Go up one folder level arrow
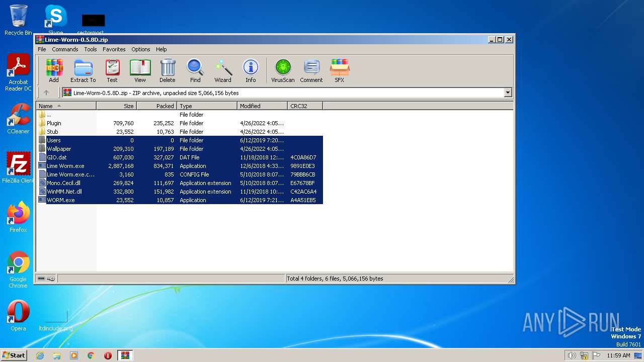 tap(46, 93)
